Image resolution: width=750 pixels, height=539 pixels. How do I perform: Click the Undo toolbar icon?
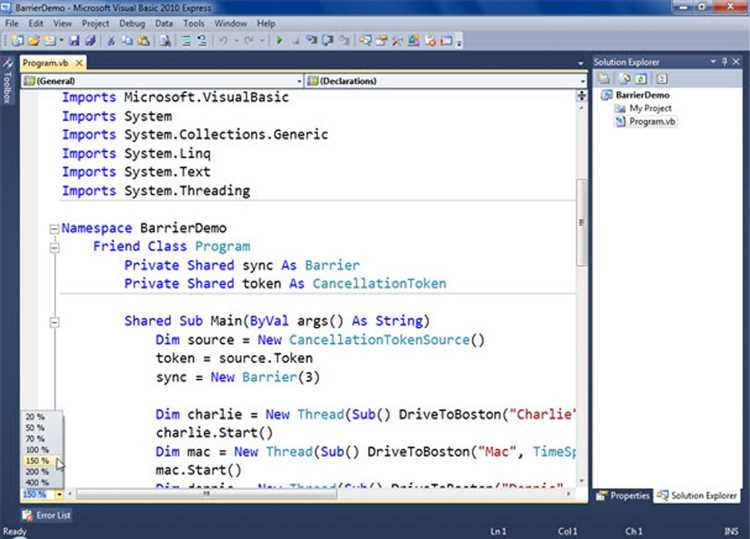coord(223,41)
